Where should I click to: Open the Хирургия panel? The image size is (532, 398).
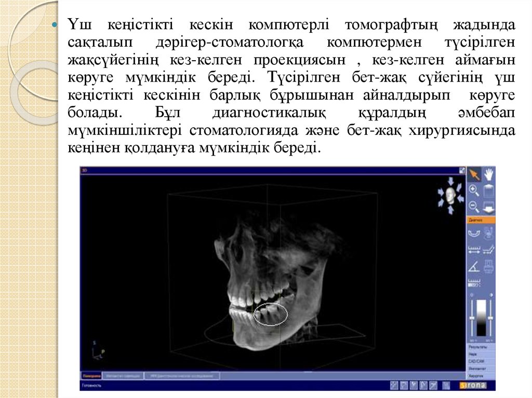pos(481,376)
